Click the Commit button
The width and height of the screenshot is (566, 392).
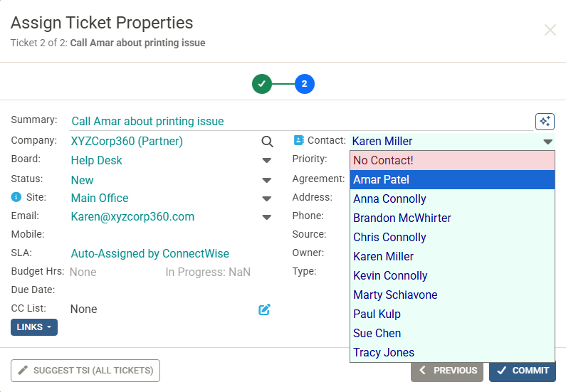523,371
